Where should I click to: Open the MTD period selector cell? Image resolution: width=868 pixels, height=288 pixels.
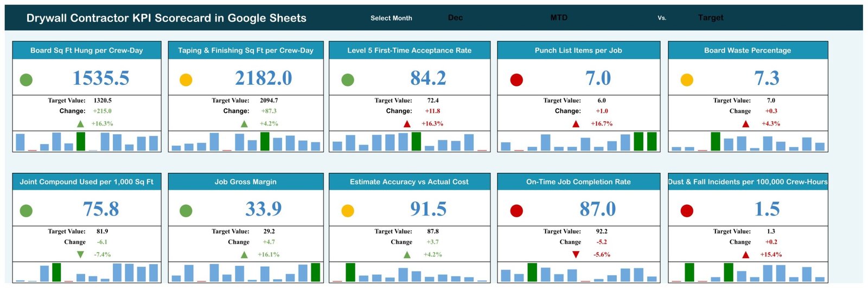pos(559,18)
